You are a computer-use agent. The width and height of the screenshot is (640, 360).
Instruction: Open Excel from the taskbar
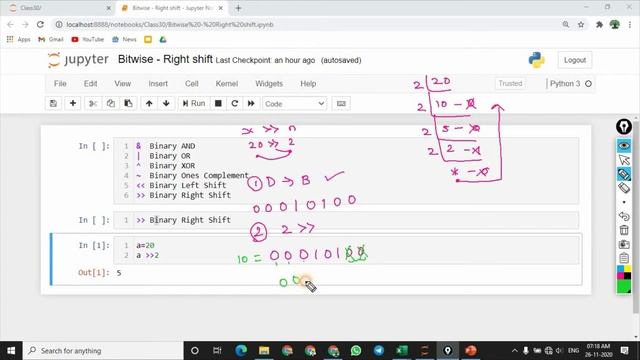pos(402,351)
